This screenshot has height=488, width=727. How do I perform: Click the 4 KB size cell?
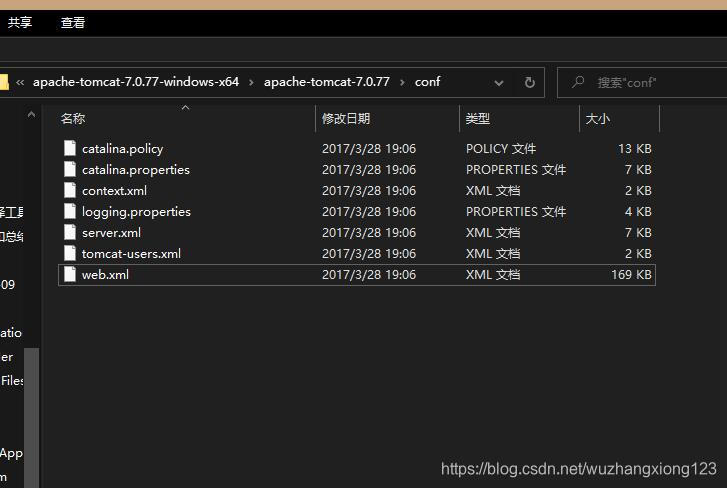point(638,211)
